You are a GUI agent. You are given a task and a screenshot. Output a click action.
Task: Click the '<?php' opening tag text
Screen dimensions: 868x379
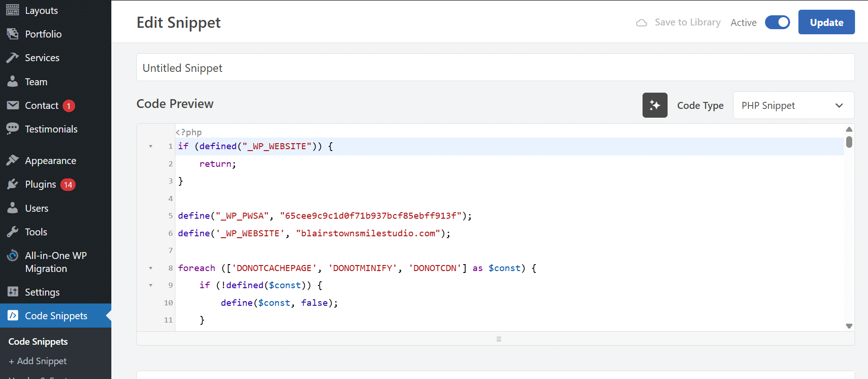188,133
